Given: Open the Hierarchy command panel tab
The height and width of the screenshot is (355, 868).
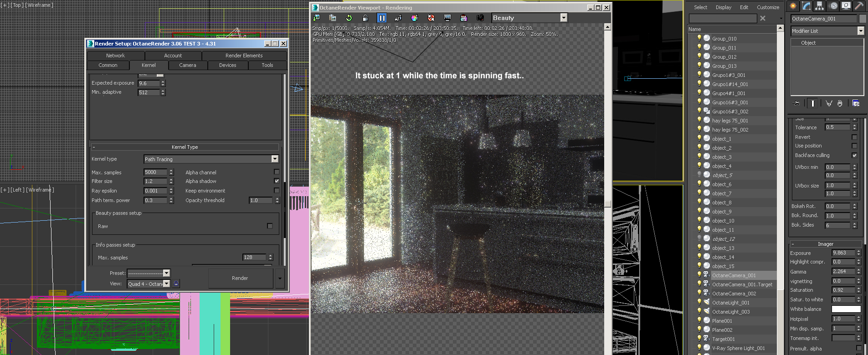Looking at the screenshot, I should click(x=820, y=6).
